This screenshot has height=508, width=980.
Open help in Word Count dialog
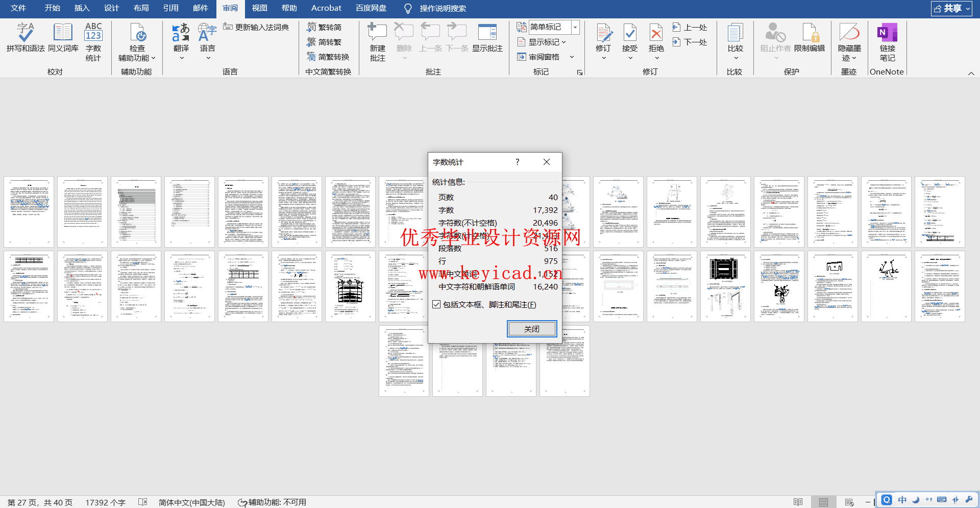click(517, 162)
